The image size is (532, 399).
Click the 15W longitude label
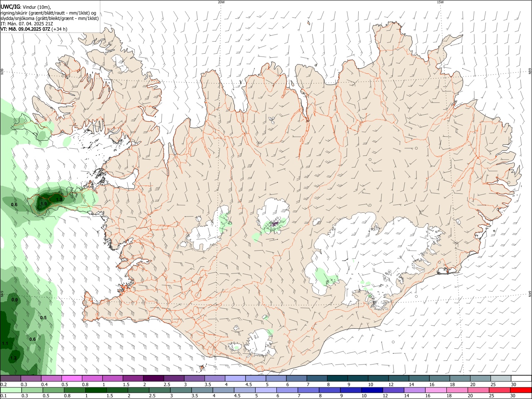[440, 2]
